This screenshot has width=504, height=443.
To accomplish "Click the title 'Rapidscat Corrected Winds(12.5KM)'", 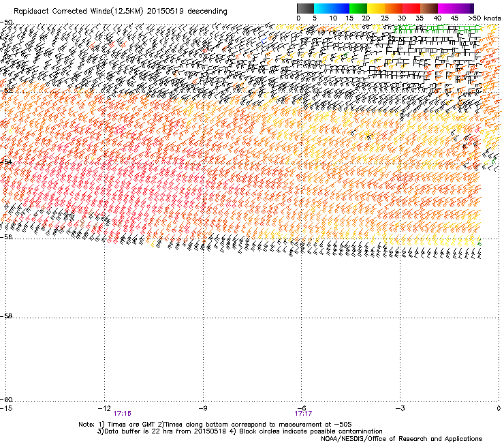I will (78, 12).
